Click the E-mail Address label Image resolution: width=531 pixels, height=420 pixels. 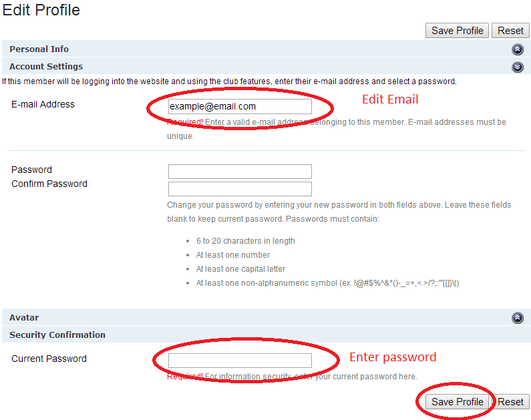(43, 104)
